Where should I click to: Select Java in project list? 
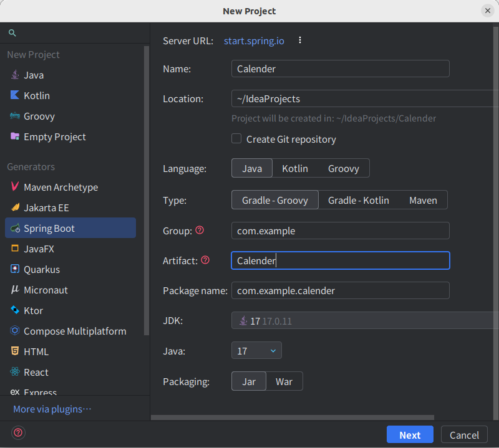point(70,75)
